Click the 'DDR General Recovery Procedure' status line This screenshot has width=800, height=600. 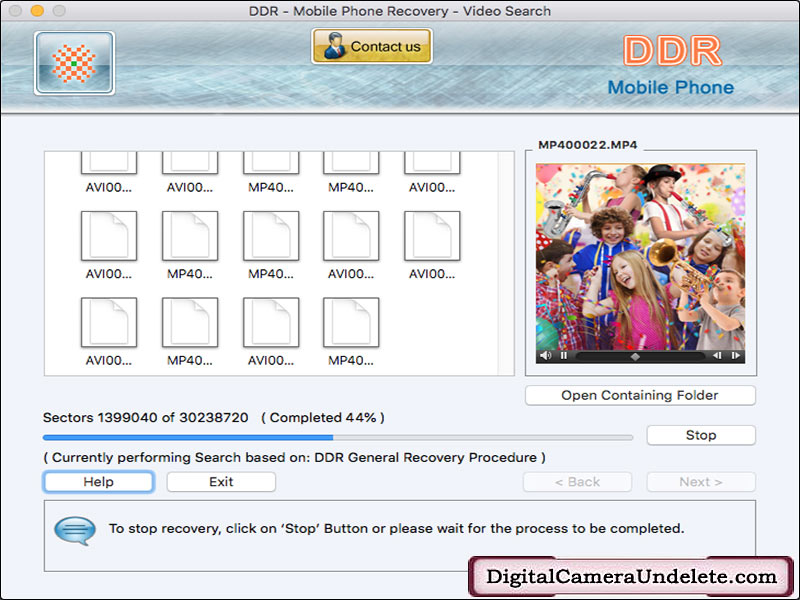294,457
